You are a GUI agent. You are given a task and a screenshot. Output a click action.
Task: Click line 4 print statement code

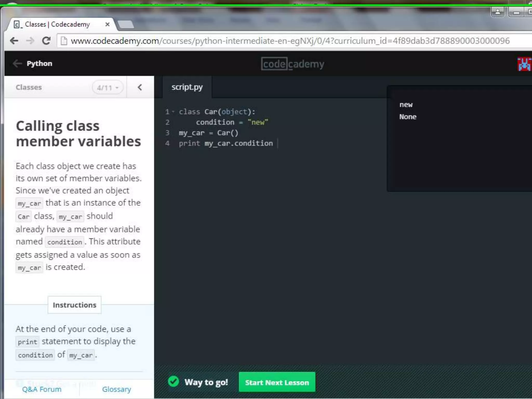pyautogui.click(x=226, y=143)
